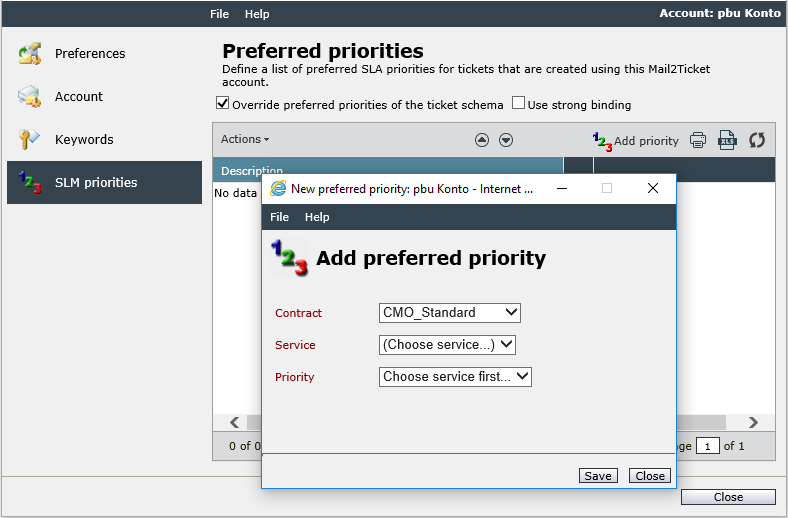Open the Contract dropdown
This screenshot has width=788, height=518.
pyautogui.click(x=449, y=313)
